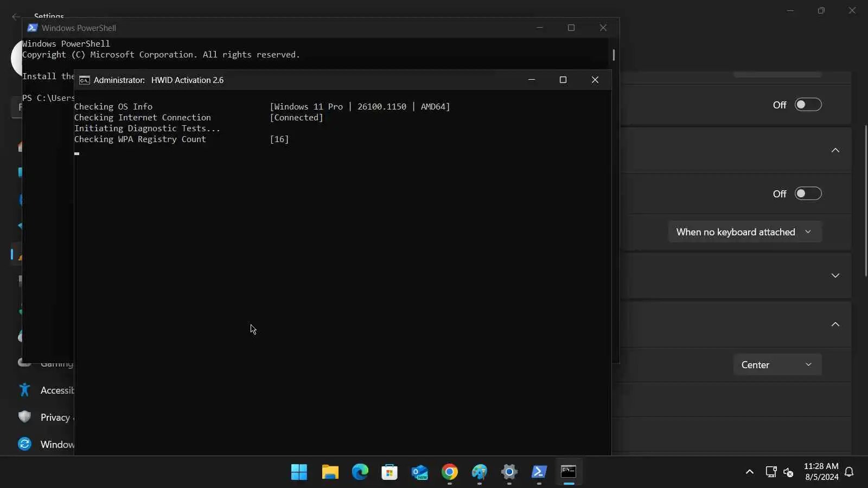Minimize the Windows PowerShell window
Viewport: 868px width, 488px height.
point(540,28)
